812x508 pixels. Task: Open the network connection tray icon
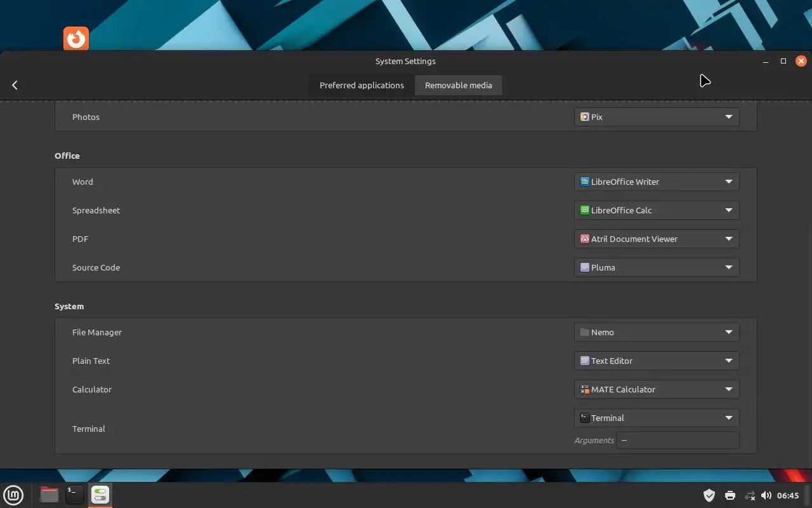tap(750, 495)
